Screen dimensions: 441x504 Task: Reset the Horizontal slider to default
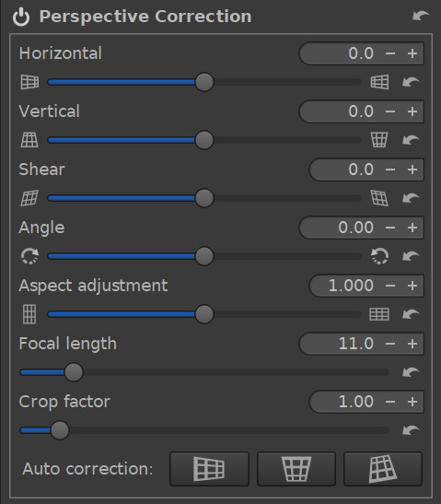pyautogui.click(x=411, y=82)
